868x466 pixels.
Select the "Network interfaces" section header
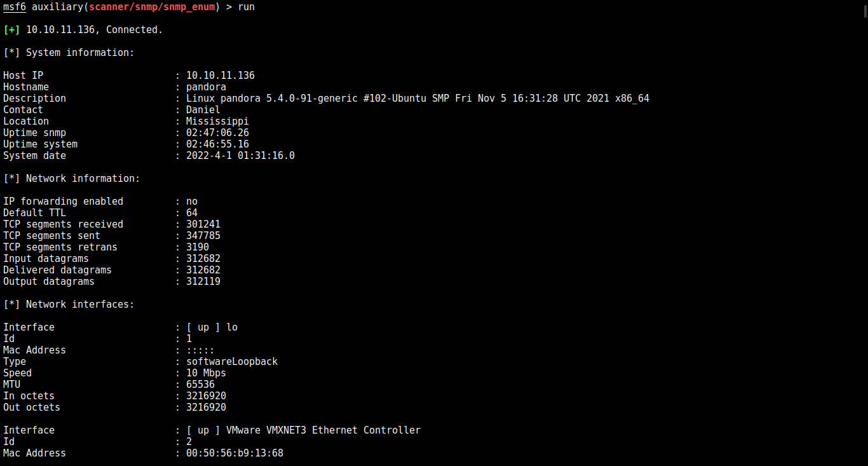(79, 305)
